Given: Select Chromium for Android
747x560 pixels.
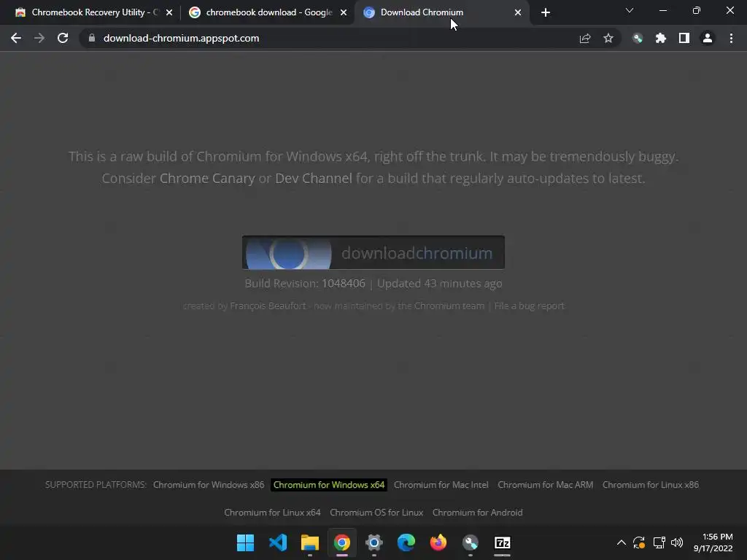Looking at the screenshot, I should click(477, 513).
